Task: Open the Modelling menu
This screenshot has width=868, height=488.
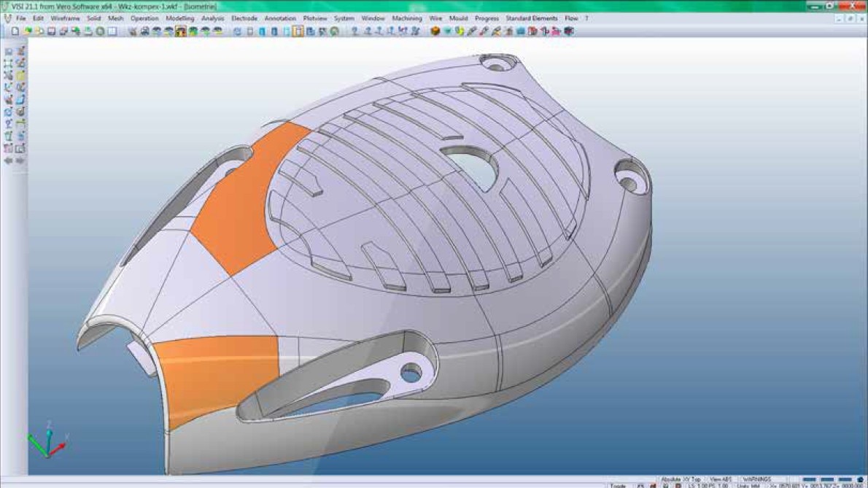Action: pyautogui.click(x=179, y=18)
